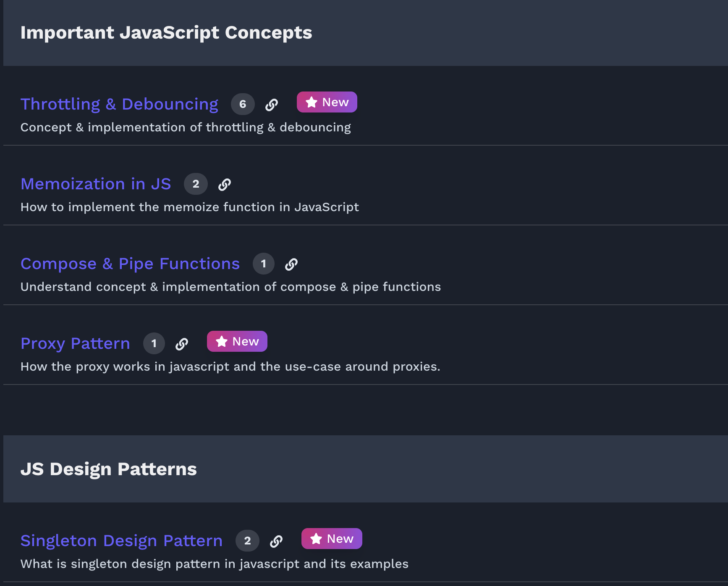Click the New star badge on Throttling & Debouncing
The height and width of the screenshot is (586, 728).
(x=327, y=102)
